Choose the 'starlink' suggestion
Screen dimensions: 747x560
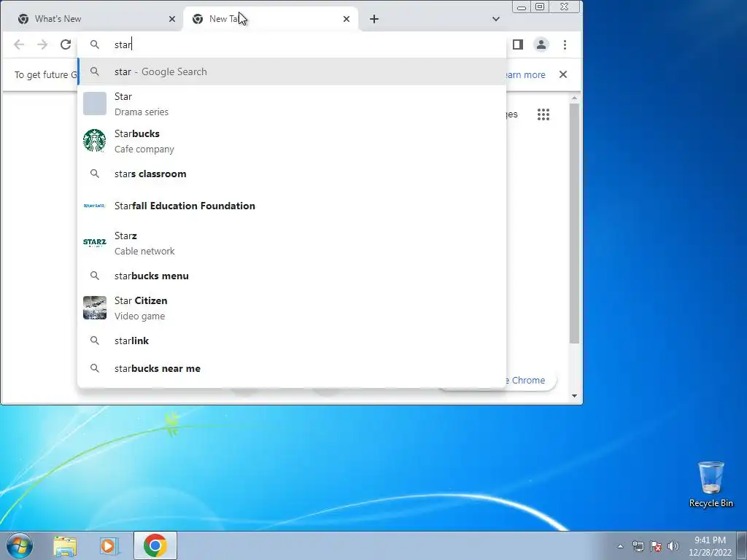(x=292, y=341)
